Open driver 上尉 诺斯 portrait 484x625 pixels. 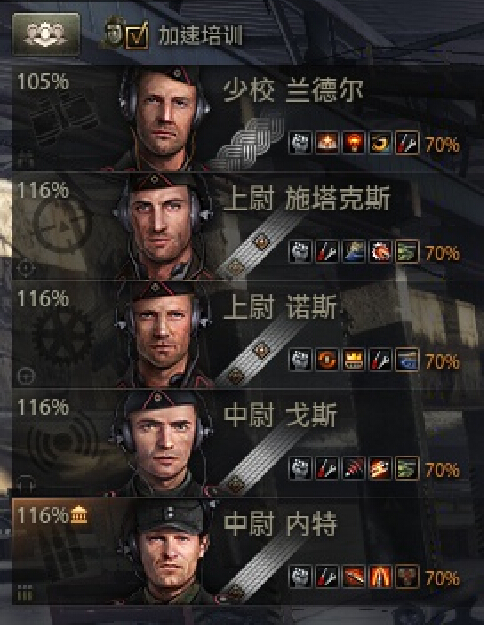pos(163,335)
